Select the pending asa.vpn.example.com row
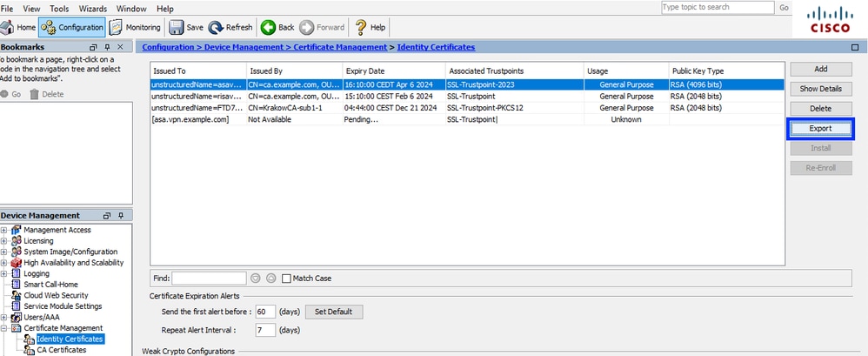 tap(467, 119)
